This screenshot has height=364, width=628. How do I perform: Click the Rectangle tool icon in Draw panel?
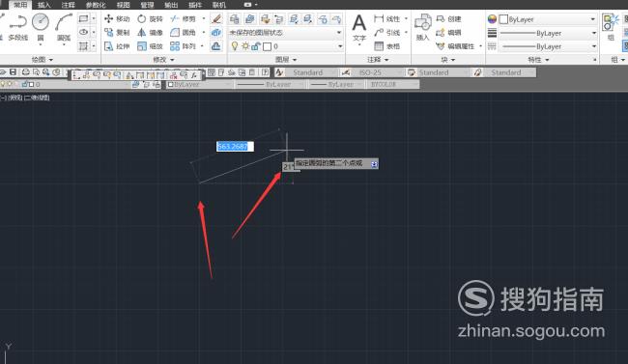tap(83, 18)
